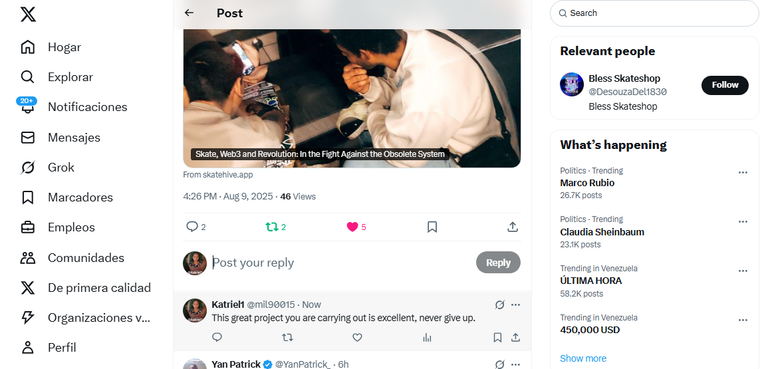Image resolution: width=768 pixels, height=369 pixels.
Task: Go back using the arrow icon
Action: [x=189, y=13]
